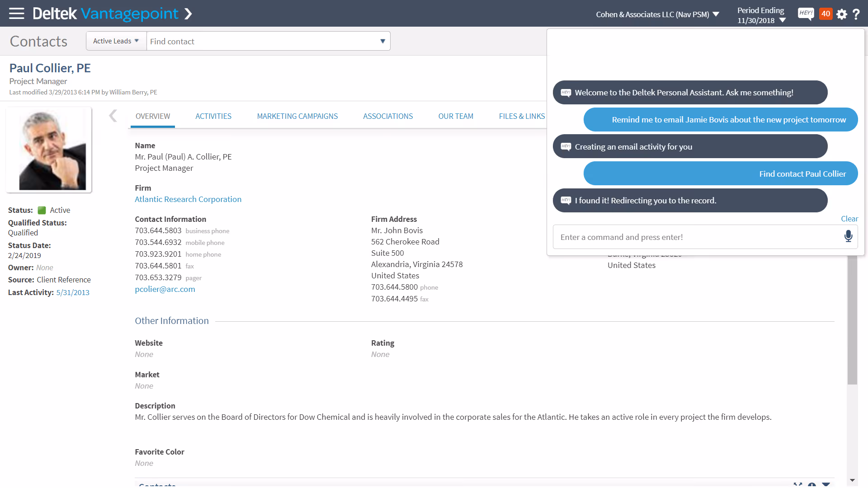The width and height of the screenshot is (868, 488).
Task: Click the microphone voice command icon
Action: [x=848, y=236]
